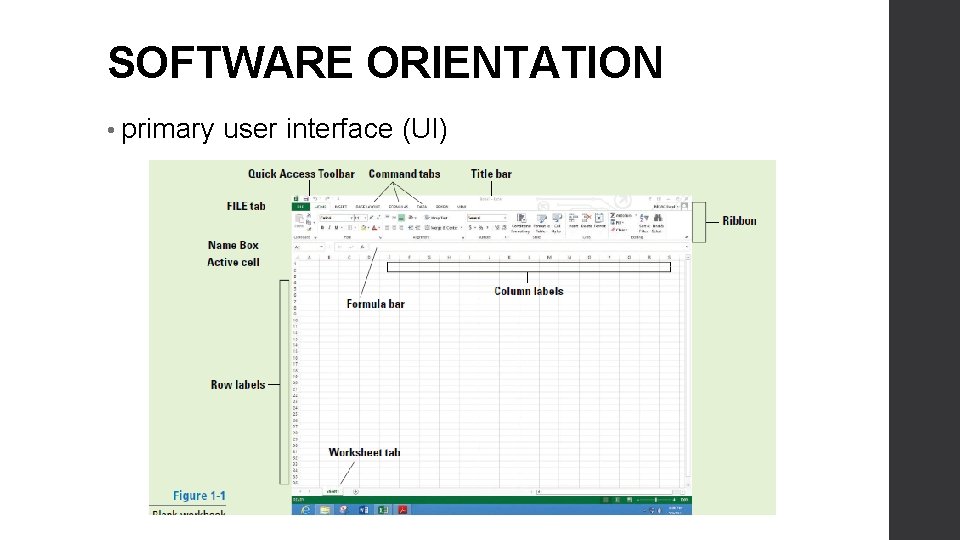Open File Explorer from the taskbar
The height and width of the screenshot is (540, 960).
325,510
